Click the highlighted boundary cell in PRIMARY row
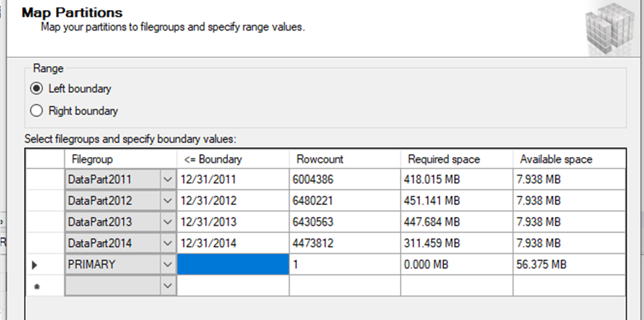The height and width of the screenshot is (320, 644). (233, 265)
